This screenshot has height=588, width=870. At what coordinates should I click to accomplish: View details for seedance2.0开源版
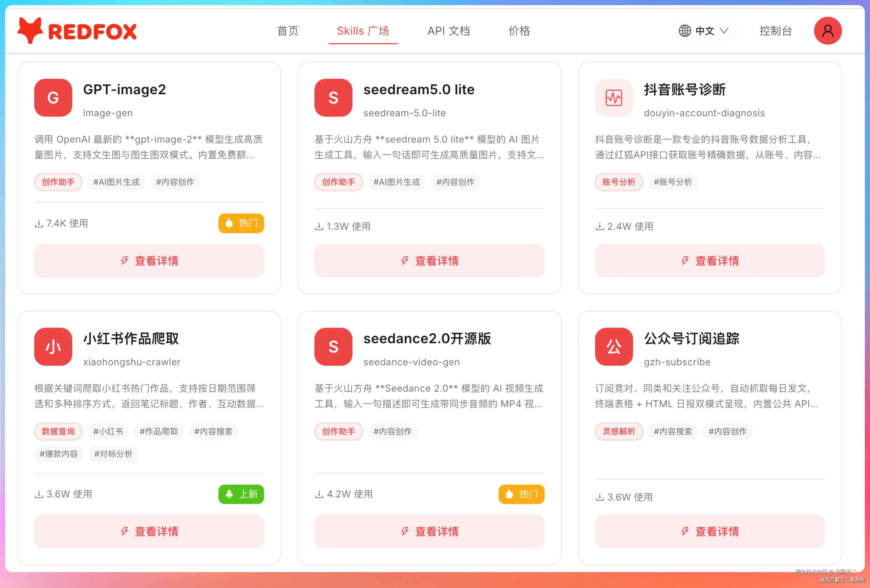[429, 532]
